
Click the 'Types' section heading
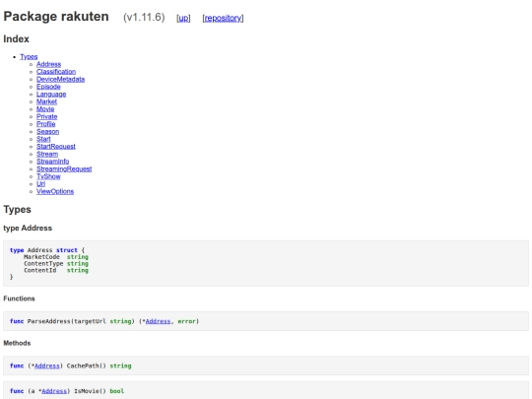18,209
